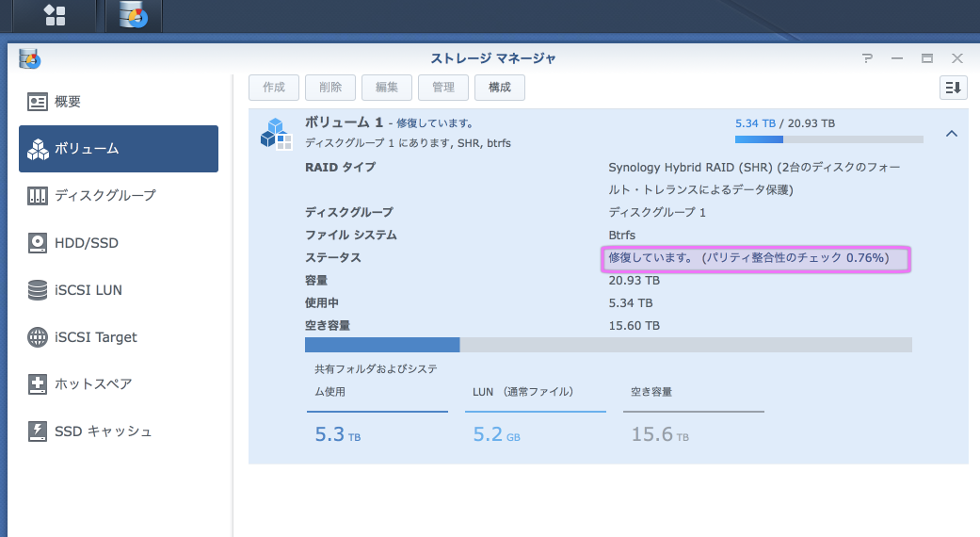Click the 作成 create button
This screenshot has width=980, height=537.
pos(274,88)
